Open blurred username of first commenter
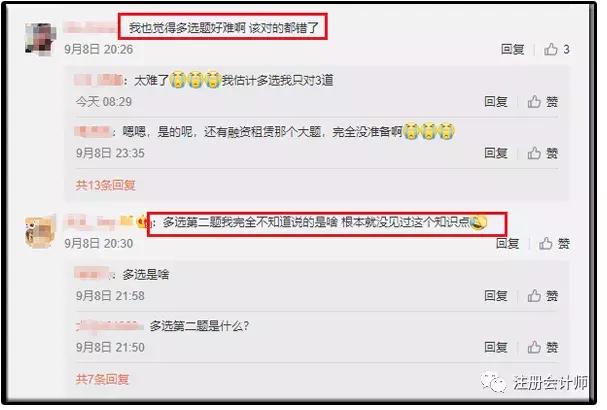 click(x=91, y=27)
